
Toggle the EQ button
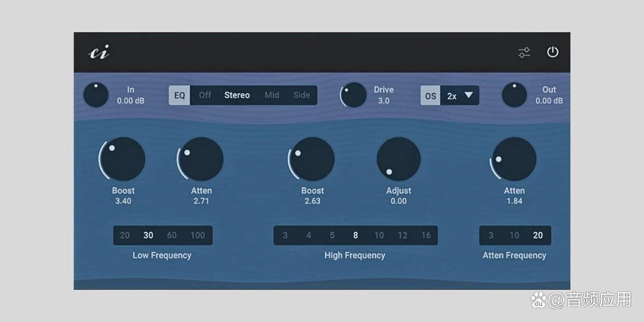click(179, 95)
